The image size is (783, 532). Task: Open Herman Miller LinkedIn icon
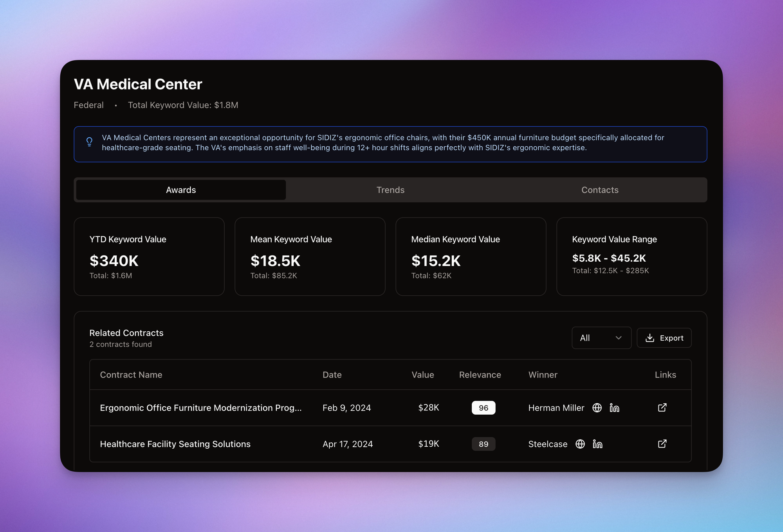[x=614, y=408]
